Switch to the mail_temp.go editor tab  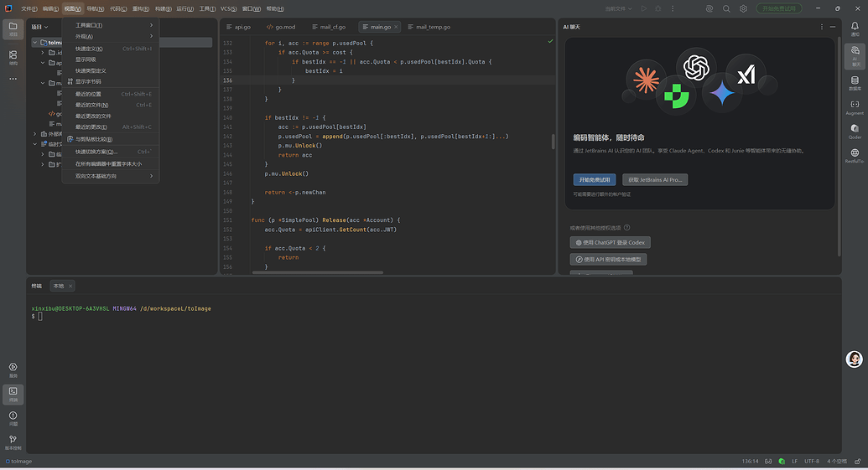429,27
